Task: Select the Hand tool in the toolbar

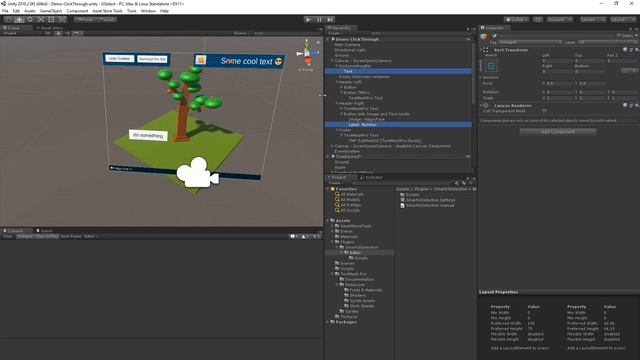Action: click(9, 20)
